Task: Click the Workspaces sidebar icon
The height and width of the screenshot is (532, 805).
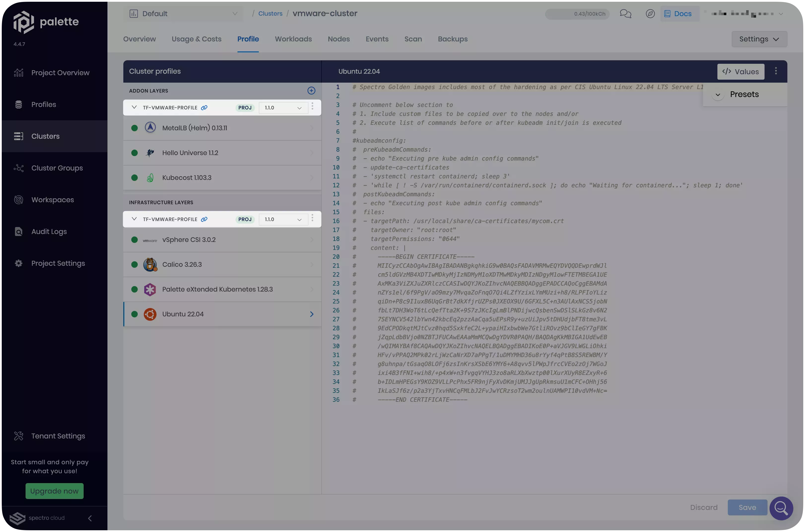Action: pos(19,200)
